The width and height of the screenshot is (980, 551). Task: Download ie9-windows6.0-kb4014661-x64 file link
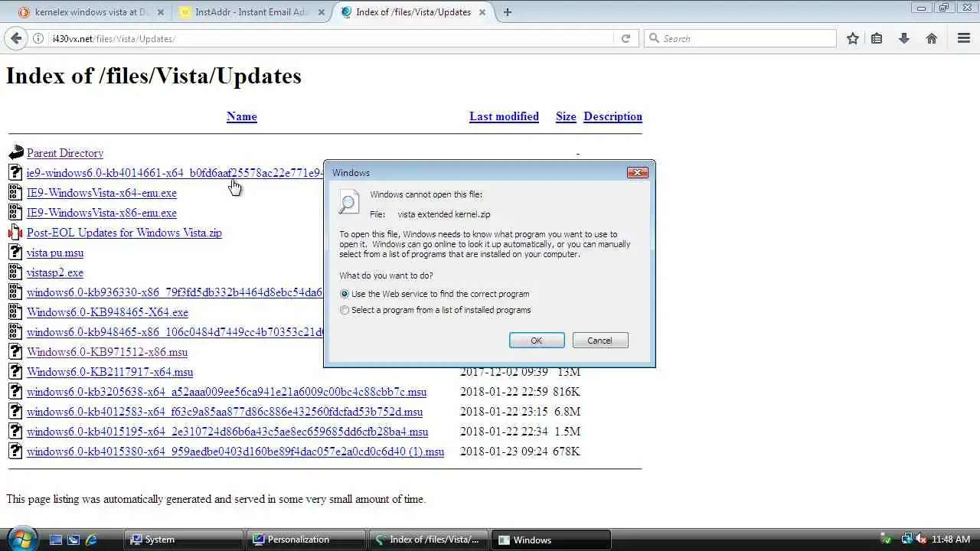(175, 173)
